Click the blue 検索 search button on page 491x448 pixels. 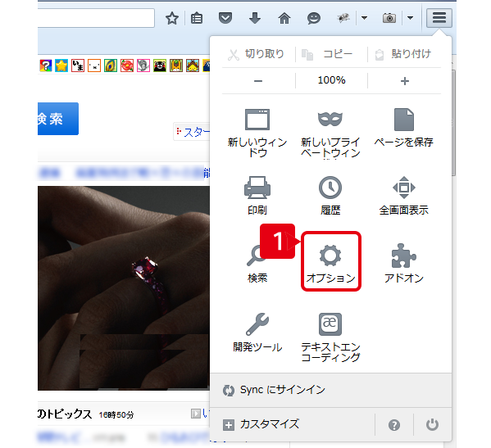click(x=57, y=119)
